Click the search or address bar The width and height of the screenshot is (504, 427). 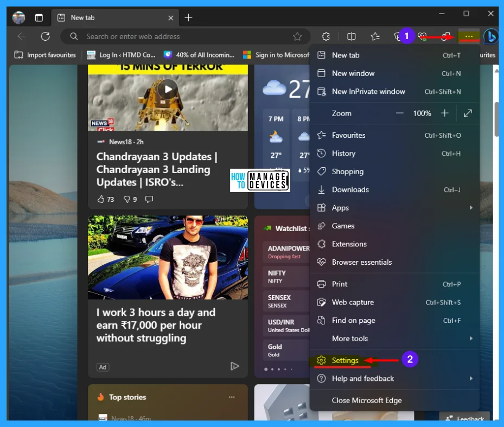pos(186,36)
